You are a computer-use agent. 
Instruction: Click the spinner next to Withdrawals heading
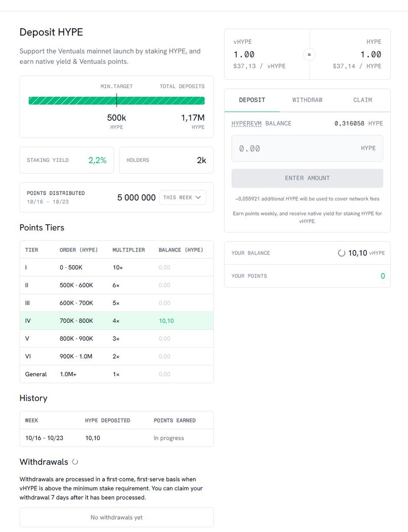pyautogui.click(x=75, y=462)
